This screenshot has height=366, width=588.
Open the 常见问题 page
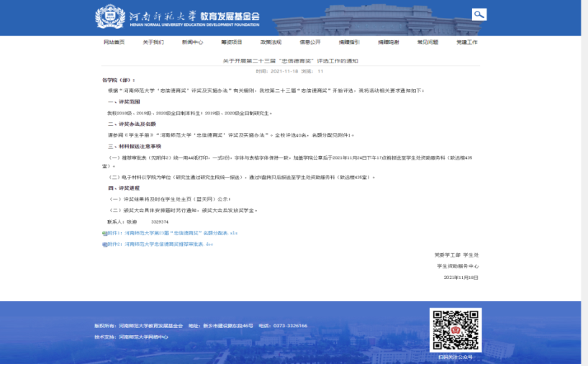point(428,42)
